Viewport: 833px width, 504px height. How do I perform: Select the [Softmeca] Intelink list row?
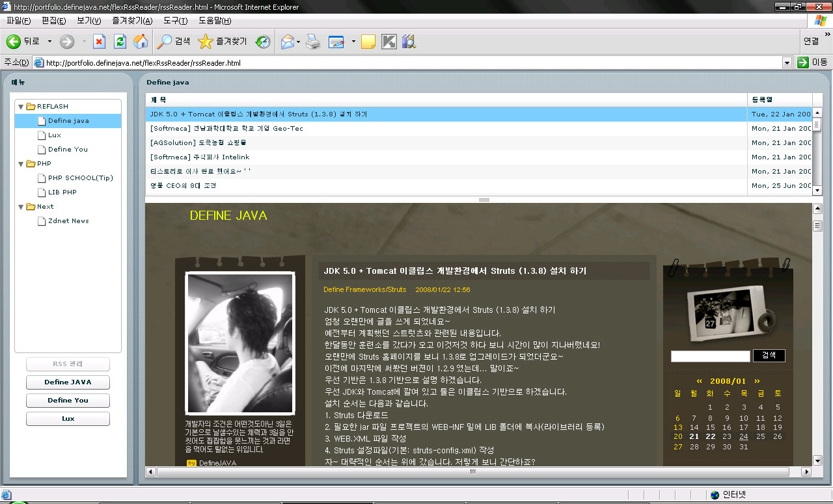[446, 157]
